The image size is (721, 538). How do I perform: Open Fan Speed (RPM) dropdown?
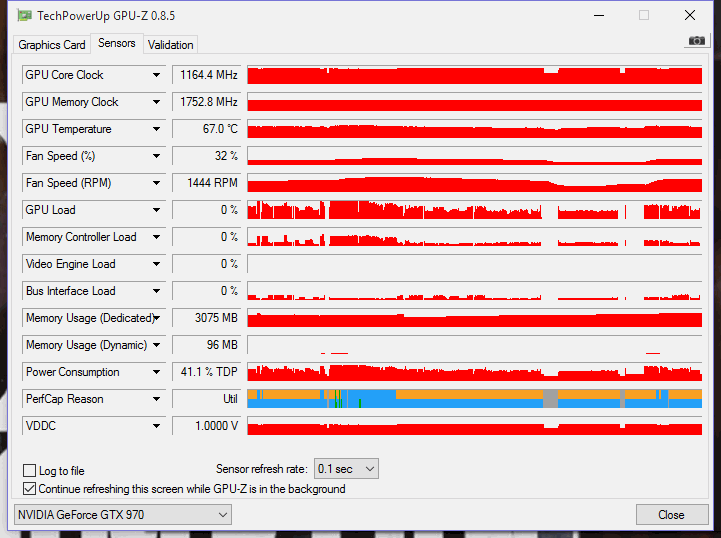pyautogui.click(x=156, y=183)
